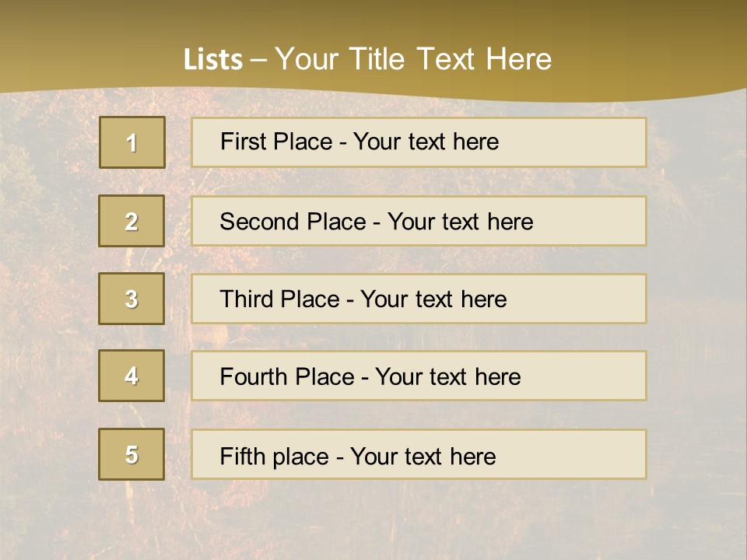
Task: Click the 'Third Place - Your text here' text
Action: pyautogui.click(x=363, y=299)
